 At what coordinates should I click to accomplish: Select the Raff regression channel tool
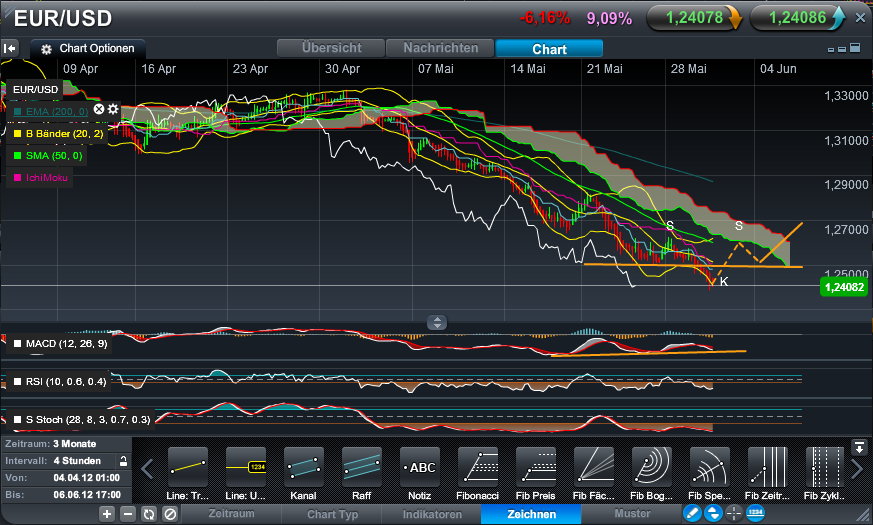tap(362, 468)
